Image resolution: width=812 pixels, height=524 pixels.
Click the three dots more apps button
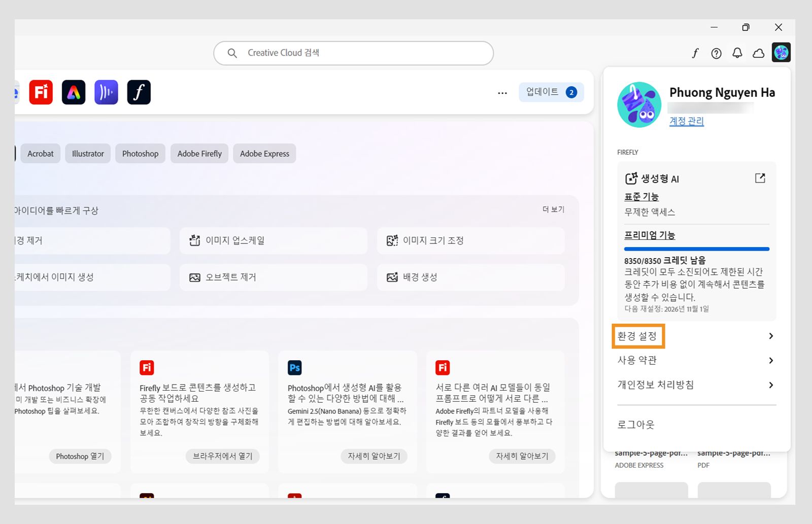pos(502,93)
